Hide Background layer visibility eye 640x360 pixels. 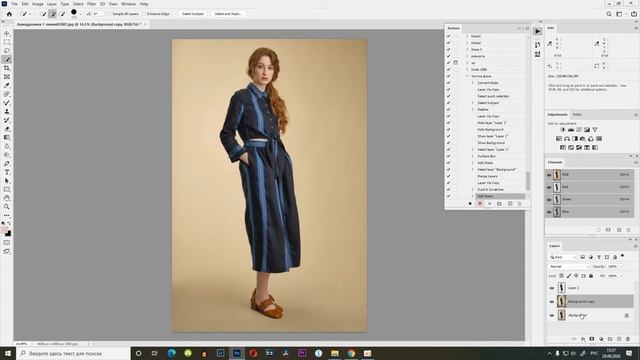coord(551,315)
